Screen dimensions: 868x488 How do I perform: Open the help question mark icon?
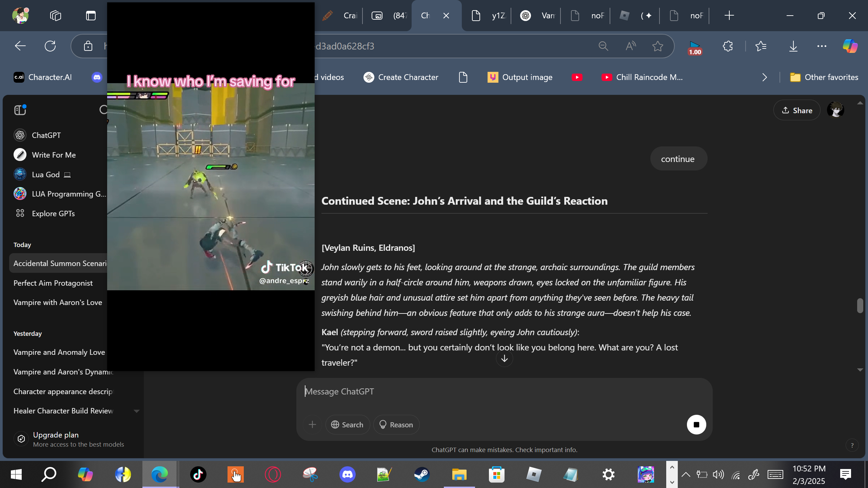point(852,445)
